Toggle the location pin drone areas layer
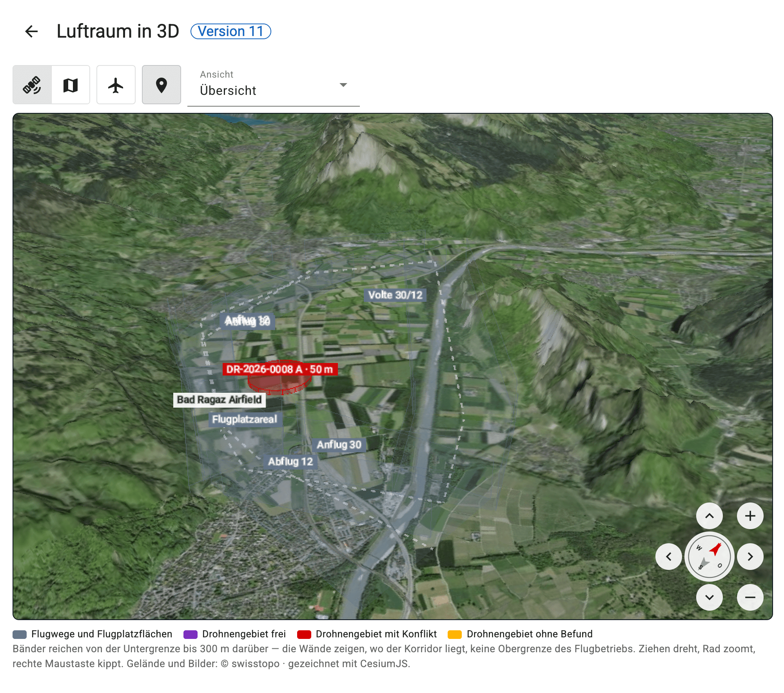 click(x=162, y=85)
